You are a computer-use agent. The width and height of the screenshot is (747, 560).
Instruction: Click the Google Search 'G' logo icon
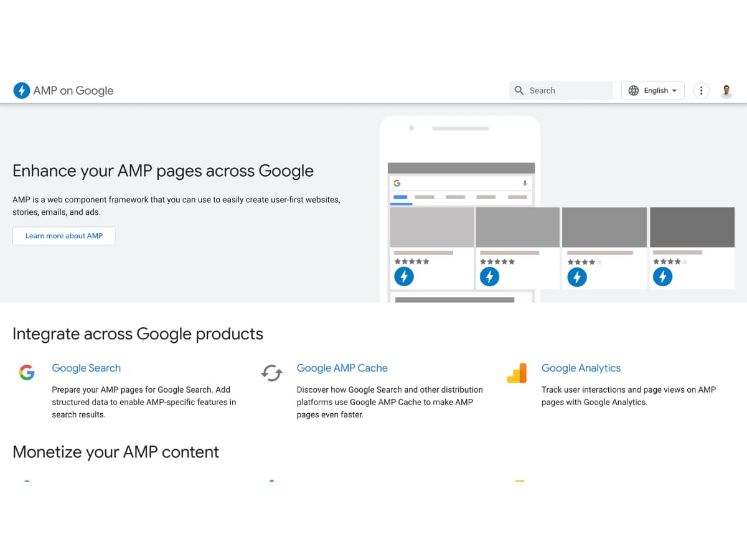click(x=27, y=373)
